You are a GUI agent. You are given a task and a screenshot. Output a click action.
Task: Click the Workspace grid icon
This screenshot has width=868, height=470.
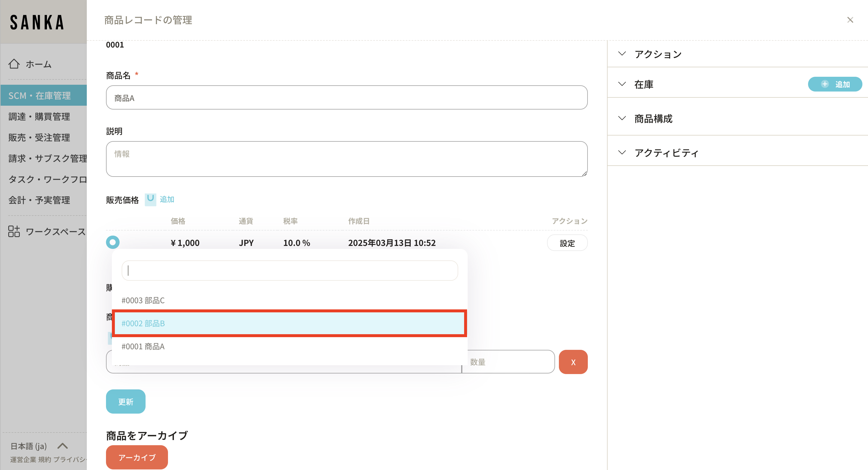pyautogui.click(x=14, y=231)
